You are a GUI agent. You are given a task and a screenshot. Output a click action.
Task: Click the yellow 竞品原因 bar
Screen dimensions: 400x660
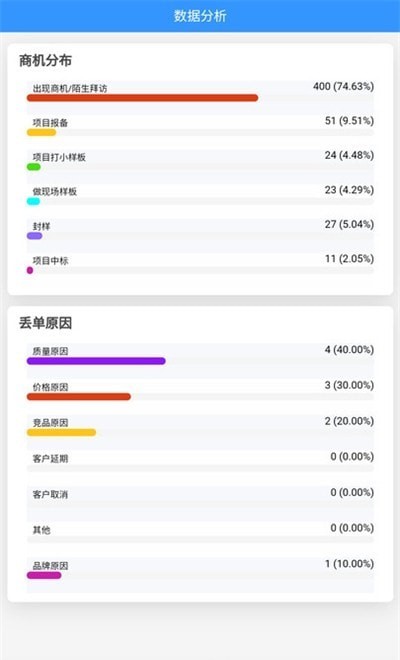click(61, 432)
